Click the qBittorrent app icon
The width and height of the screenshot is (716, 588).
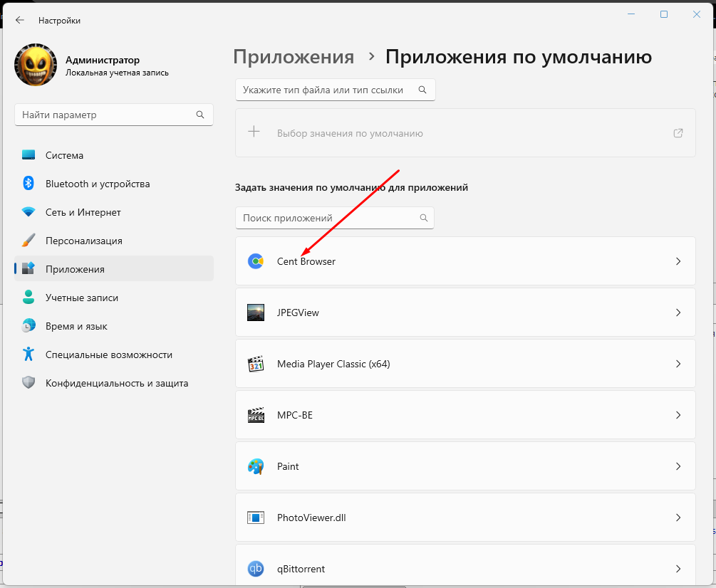point(256,568)
